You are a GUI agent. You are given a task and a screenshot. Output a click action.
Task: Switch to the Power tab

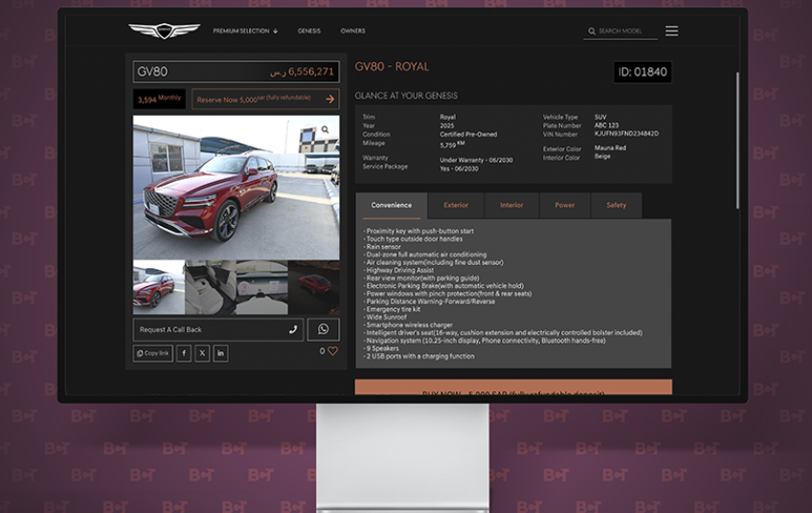click(x=564, y=206)
